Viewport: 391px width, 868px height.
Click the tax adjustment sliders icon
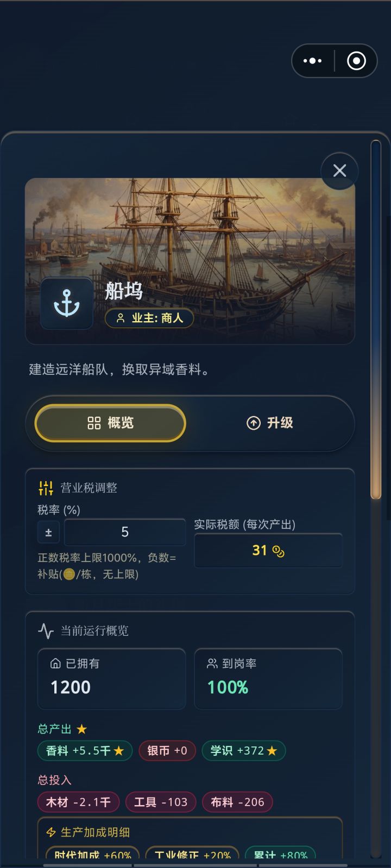(x=46, y=488)
